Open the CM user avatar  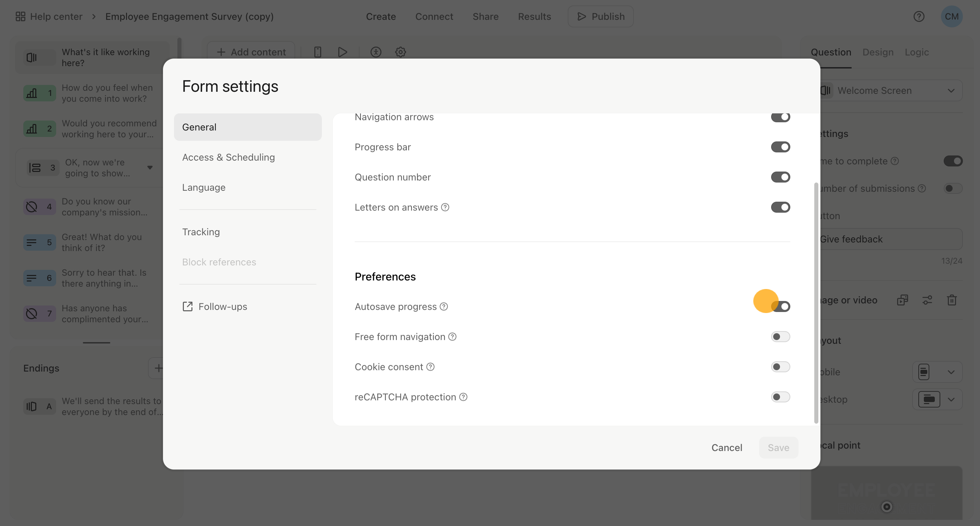pyautogui.click(x=952, y=16)
